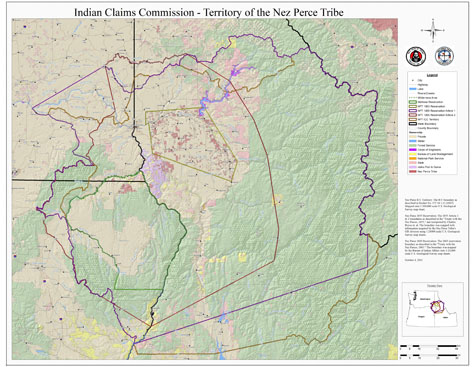Click the black State Boundary legend symbol
The image size is (475, 367).
point(413,124)
